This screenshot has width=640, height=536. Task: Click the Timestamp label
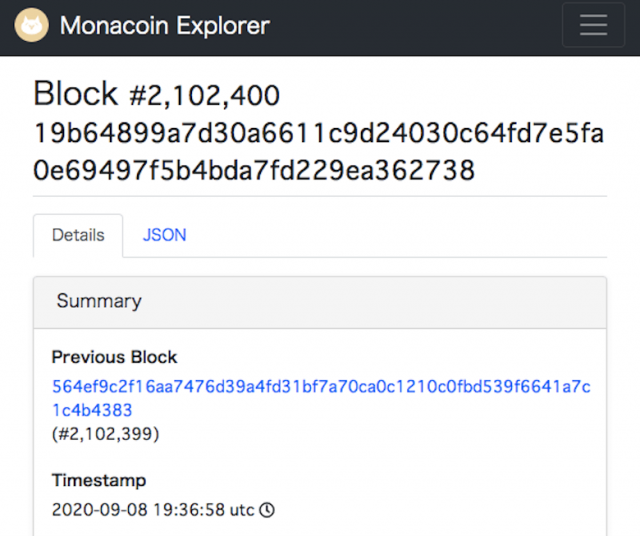click(99, 480)
